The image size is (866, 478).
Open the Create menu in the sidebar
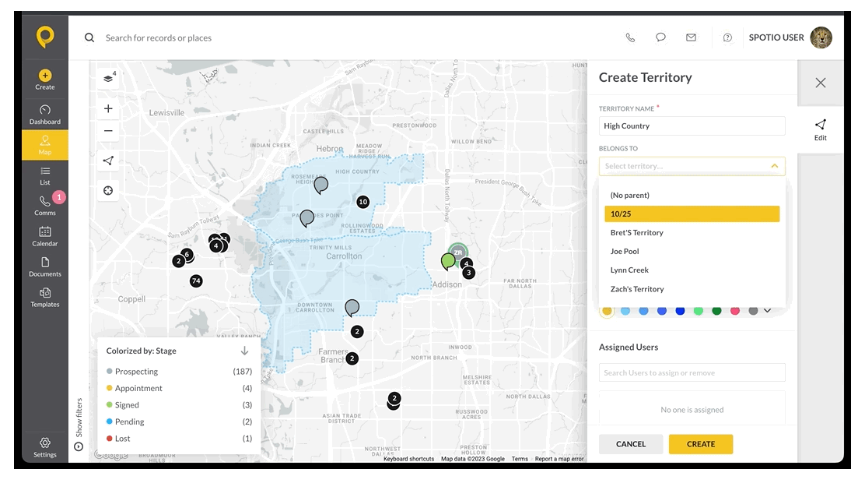pyautogui.click(x=45, y=79)
